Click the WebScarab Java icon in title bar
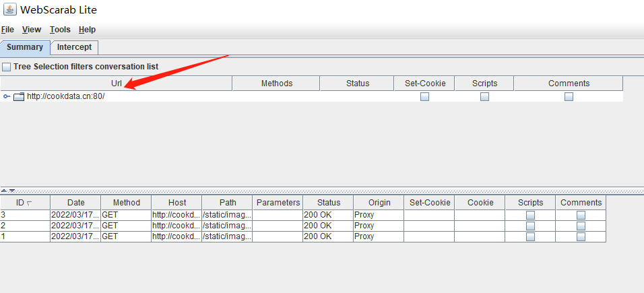The height and width of the screenshot is (293, 644). click(x=10, y=9)
